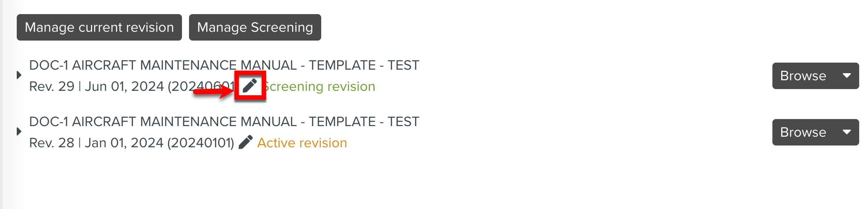
Task: Click Browse for the Rev. 28 document
Action: (x=803, y=132)
